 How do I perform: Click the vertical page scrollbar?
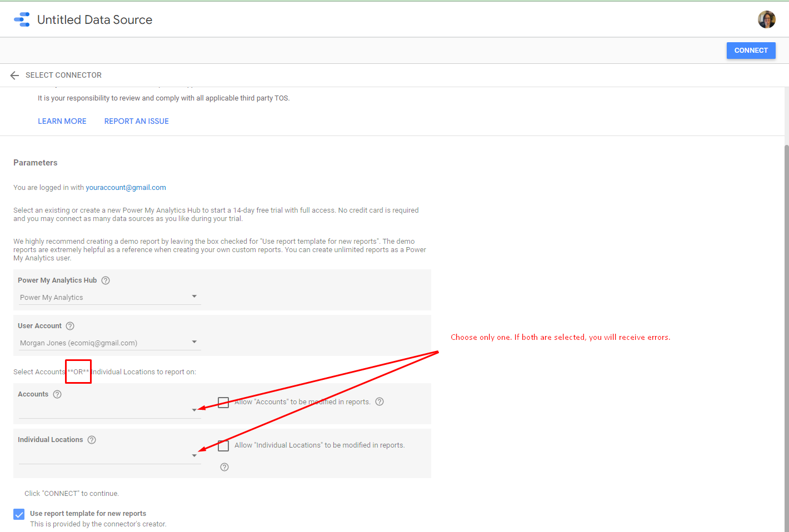(786, 333)
